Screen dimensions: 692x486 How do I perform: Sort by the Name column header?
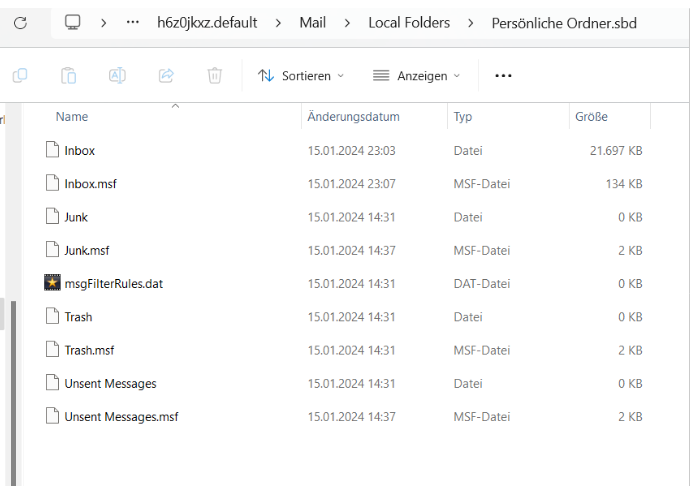pyautogui.click(x=72, y=117)
